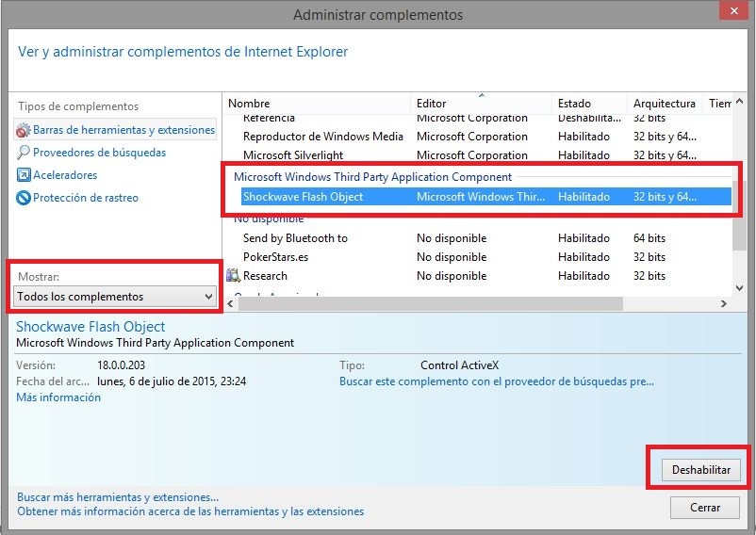Click Buscar este complemento con el proveedor link

click(x=497, y=381)
